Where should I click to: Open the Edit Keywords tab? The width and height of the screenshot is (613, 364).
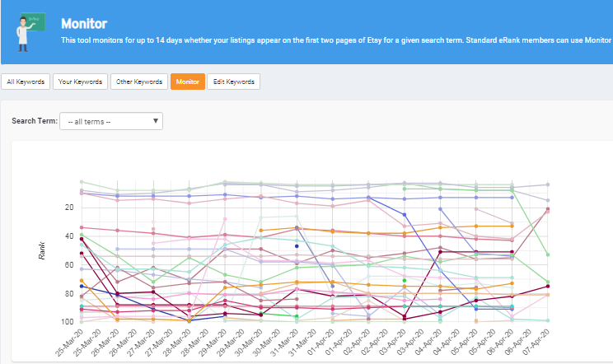233,82
